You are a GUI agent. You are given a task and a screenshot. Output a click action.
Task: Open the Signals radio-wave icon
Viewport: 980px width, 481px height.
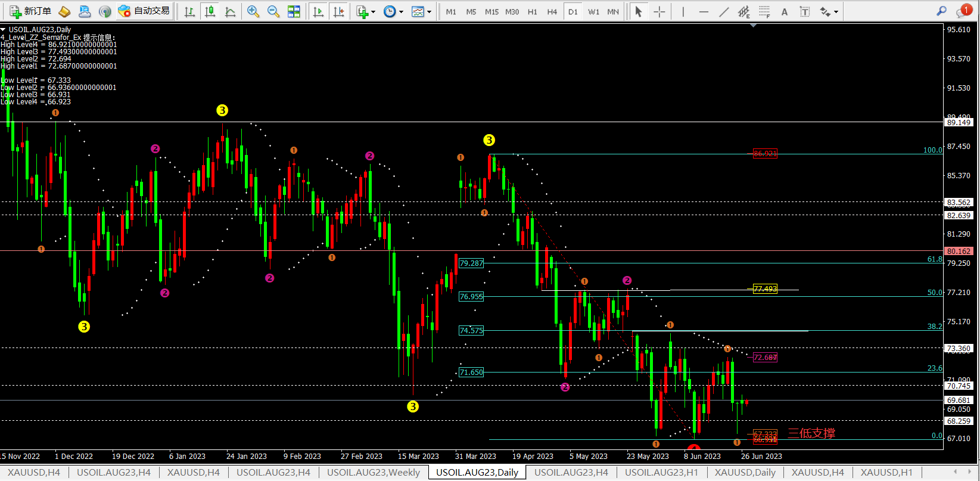pos(105,11)
